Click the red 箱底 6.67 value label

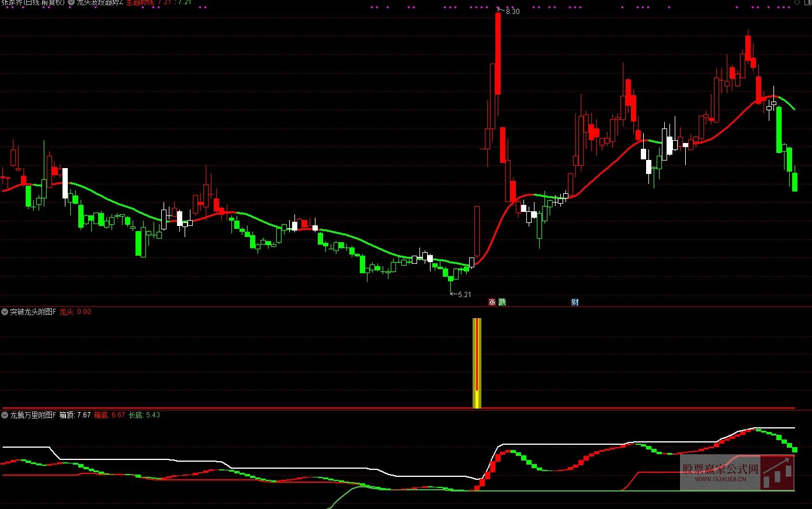click(109, 415)
